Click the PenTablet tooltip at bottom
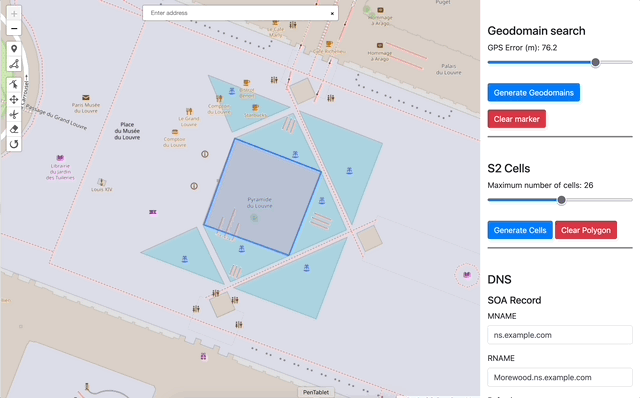The height and width of the screenshot is (398, 640). click(x=316, y=392)
